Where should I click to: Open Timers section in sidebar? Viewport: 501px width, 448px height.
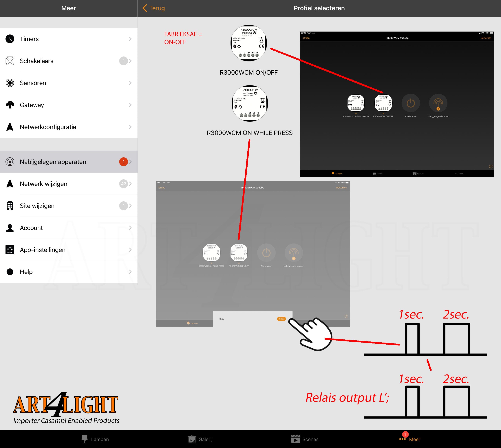click(x=69, y=39)
